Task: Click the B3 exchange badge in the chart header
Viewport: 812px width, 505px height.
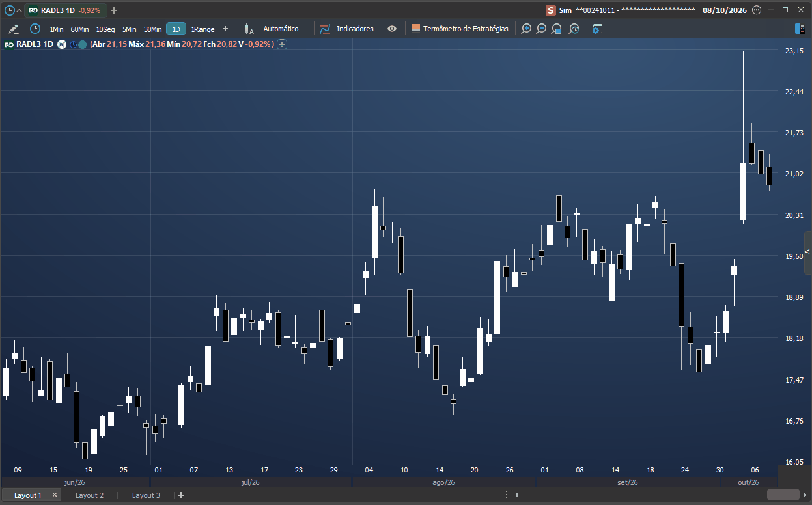Action: (x=62, y=44)
